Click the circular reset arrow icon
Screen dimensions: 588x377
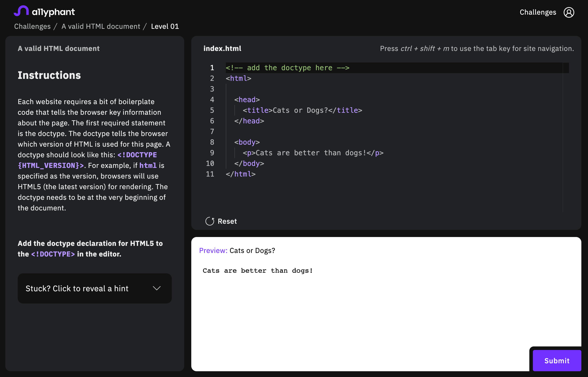click(209, 221)
